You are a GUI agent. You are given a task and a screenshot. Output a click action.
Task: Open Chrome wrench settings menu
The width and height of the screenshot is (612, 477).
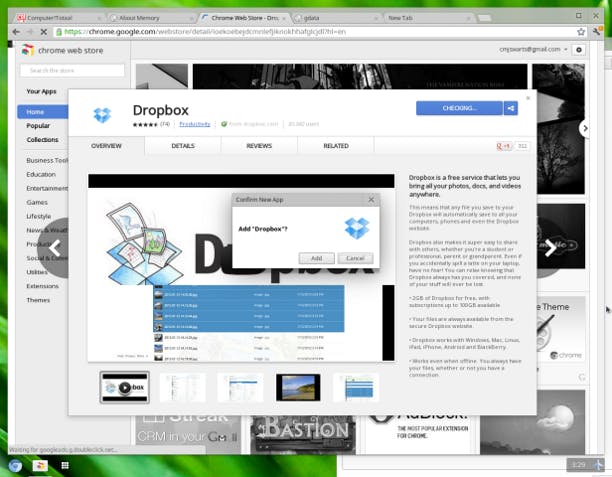596,32
